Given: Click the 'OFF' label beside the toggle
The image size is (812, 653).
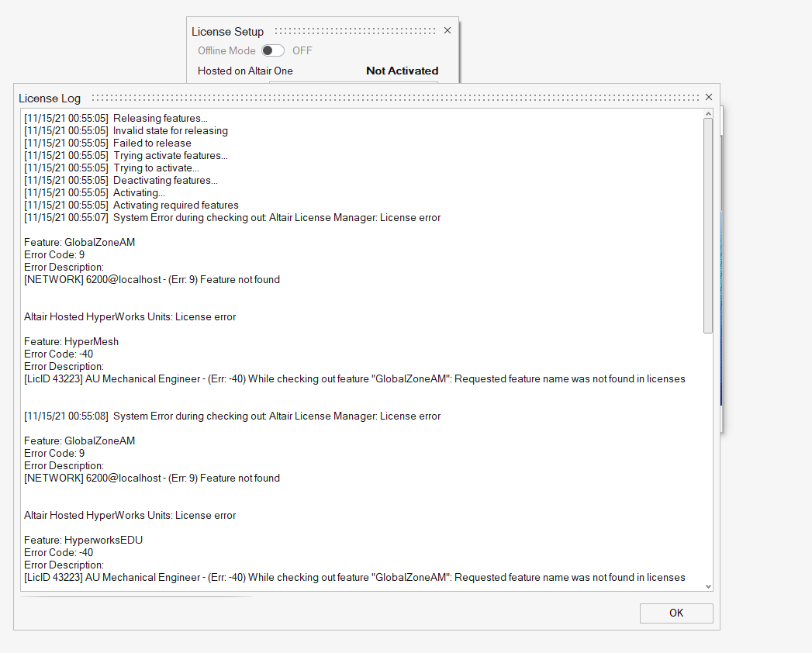Looking at the screenshot, I should (x=302, y=50).
